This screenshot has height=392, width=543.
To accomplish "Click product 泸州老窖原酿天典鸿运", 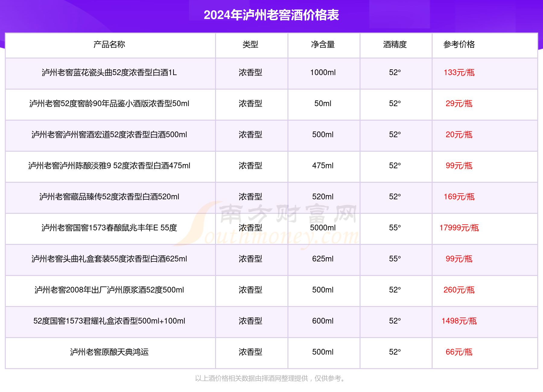I will pyautogui.click(x=109, y=352).
